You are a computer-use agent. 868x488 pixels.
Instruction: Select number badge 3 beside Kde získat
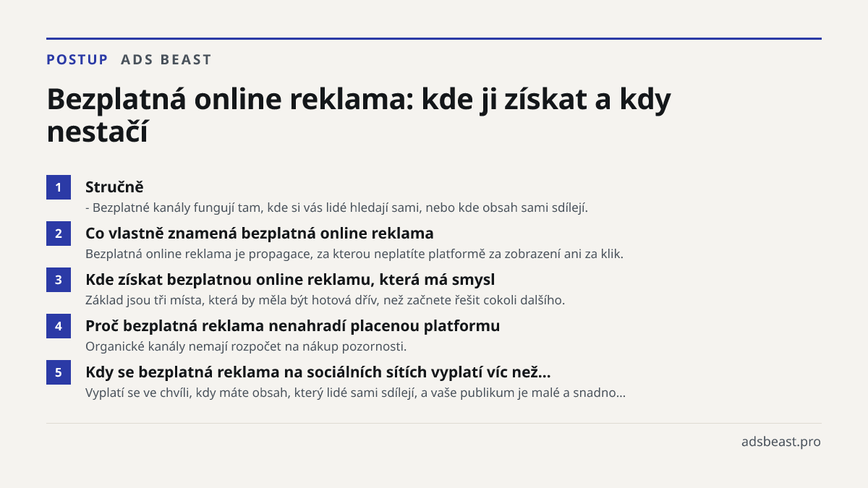(x=59, y=280)
